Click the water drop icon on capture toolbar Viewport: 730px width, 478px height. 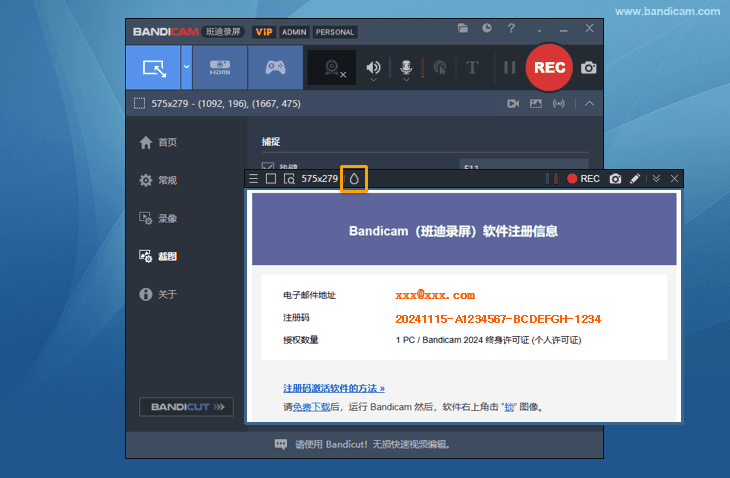point(354,179)
